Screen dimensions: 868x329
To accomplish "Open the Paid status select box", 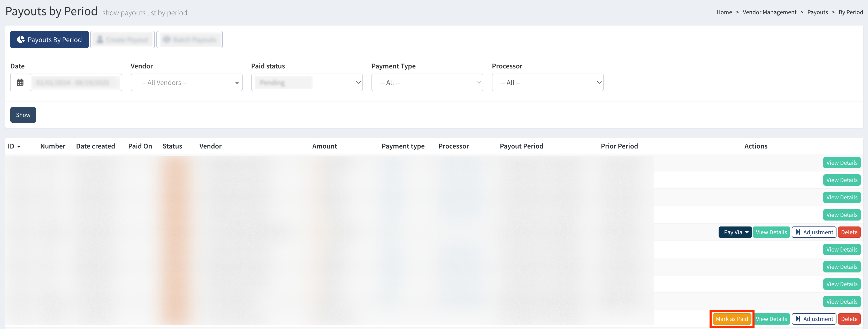I will [307, 82].
